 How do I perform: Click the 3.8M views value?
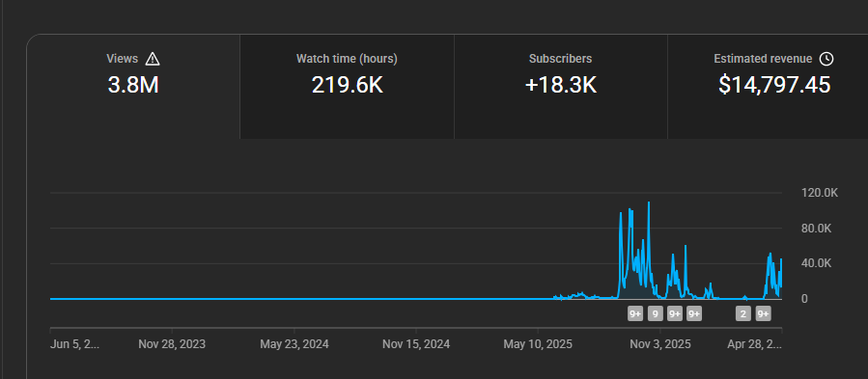[133, 85]
